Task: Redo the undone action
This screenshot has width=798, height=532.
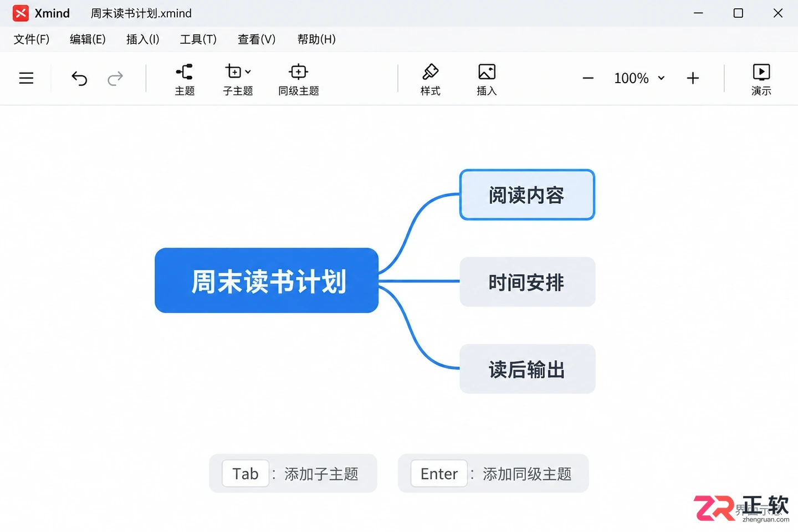Action: click(115, 79)
